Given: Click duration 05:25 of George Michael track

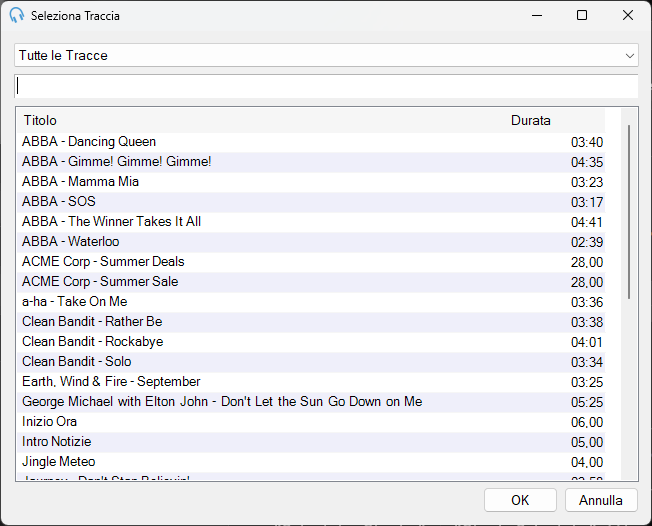Looking at the screenshot, I should pos(587,402).
